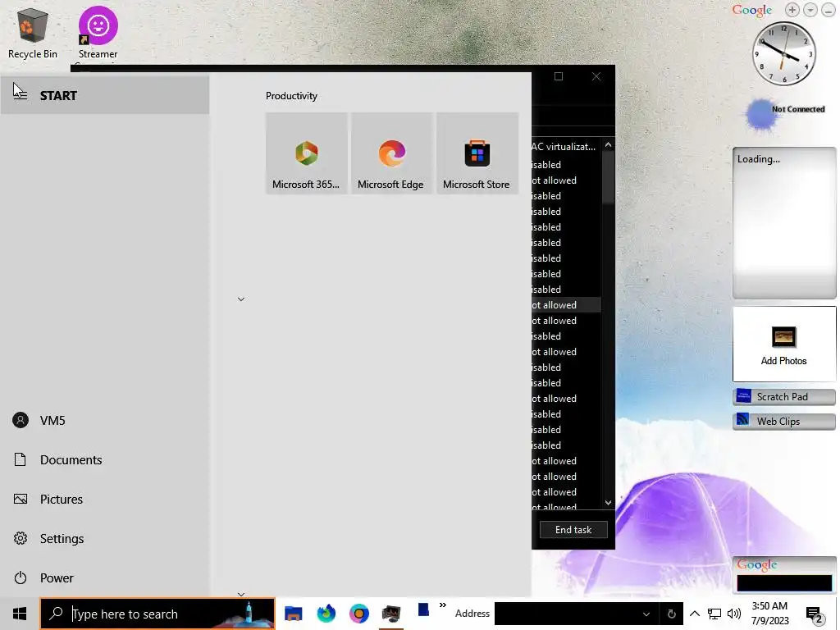Click the Not Connected gadget blob
The width and height of the screenshot is (840, 630).
(x=761, y=115)
